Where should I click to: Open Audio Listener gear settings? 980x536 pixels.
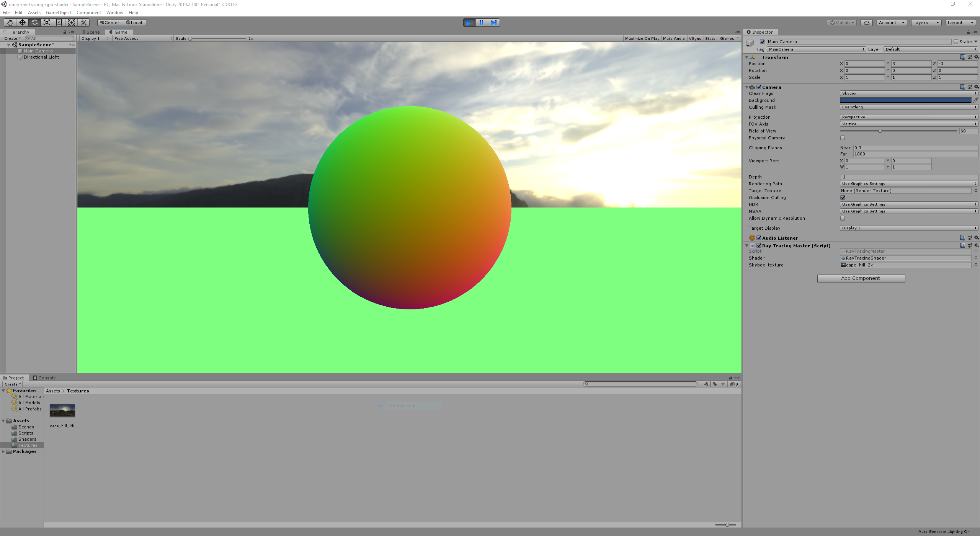pos(977,238)
